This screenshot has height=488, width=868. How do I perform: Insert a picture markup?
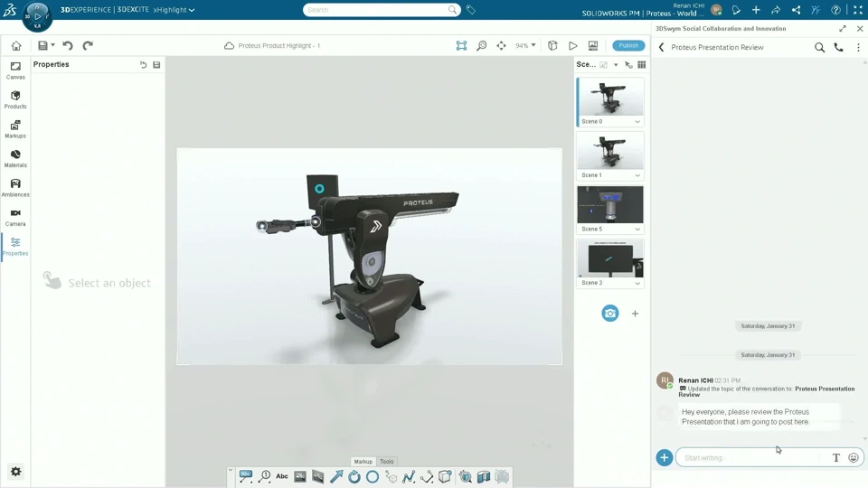pyautogui.click(x=300, y=476)
